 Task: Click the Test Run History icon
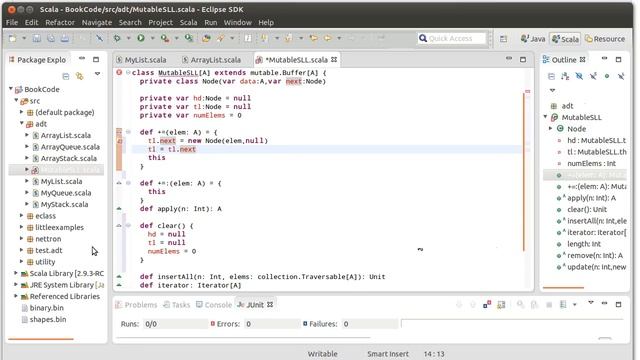click(563, 304)
